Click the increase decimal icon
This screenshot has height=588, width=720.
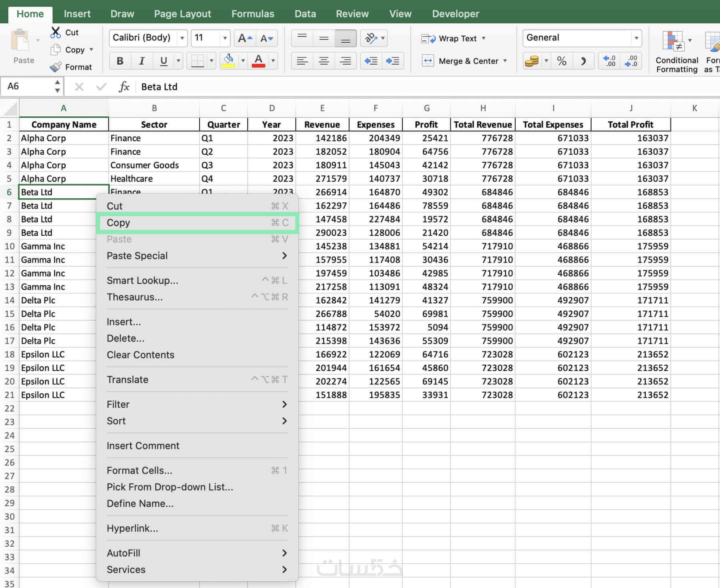(x=609, y=61)
